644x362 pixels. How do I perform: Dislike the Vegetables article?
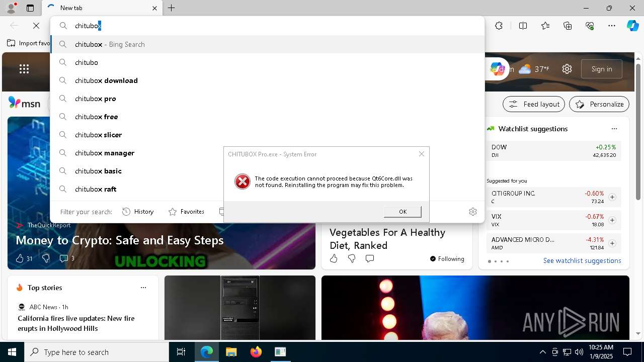click(352, 258)
